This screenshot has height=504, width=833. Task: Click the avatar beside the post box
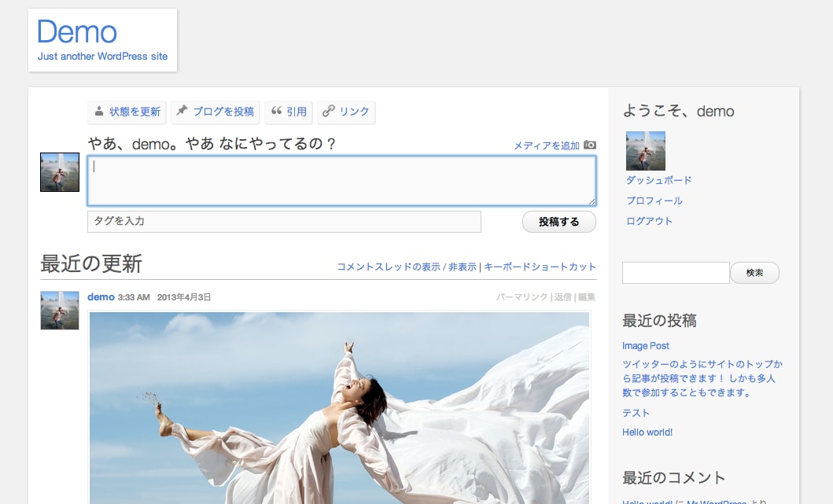tap(60, 172)
